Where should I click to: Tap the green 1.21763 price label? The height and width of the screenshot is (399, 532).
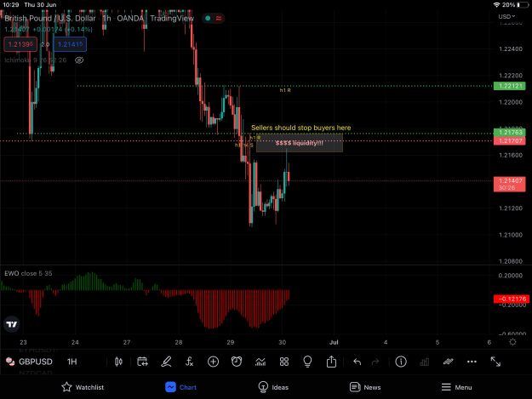pyautogui.click(x=510, y=132)
